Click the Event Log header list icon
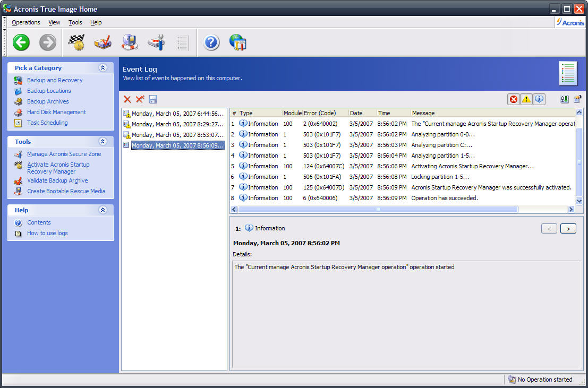This screenshot has width=588, height=388. click(x=568, y=73)
